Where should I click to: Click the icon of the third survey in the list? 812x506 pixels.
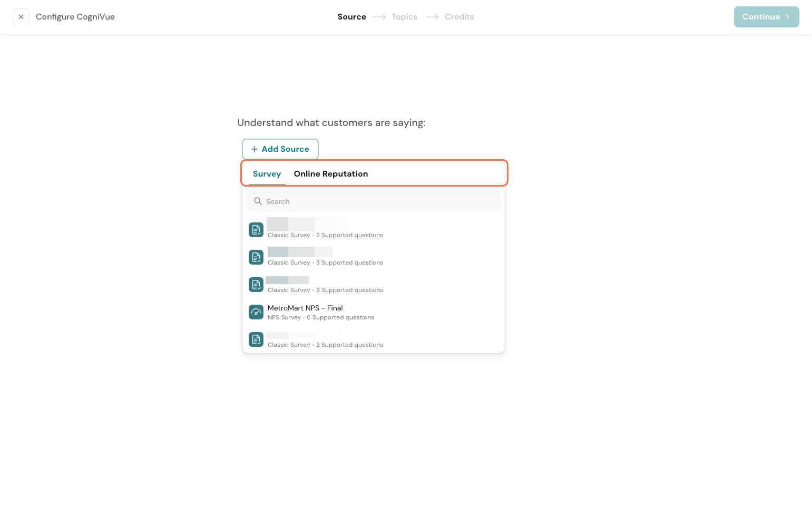(256, 285)
